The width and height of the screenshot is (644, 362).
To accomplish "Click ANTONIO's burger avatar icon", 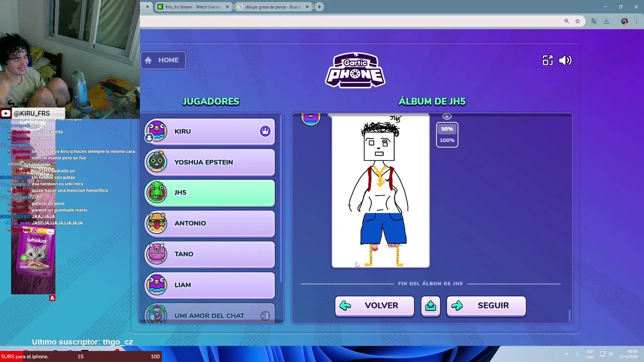I will (x=156, y=223).
